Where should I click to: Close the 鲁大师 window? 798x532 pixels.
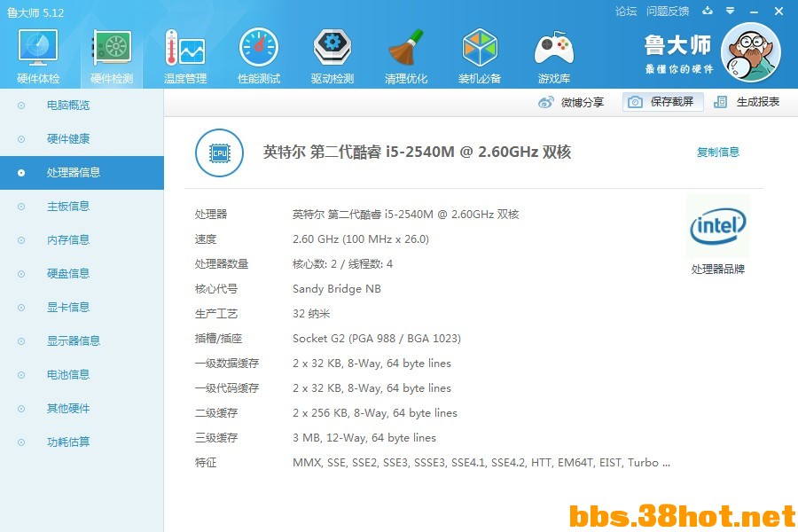point(778,11)
